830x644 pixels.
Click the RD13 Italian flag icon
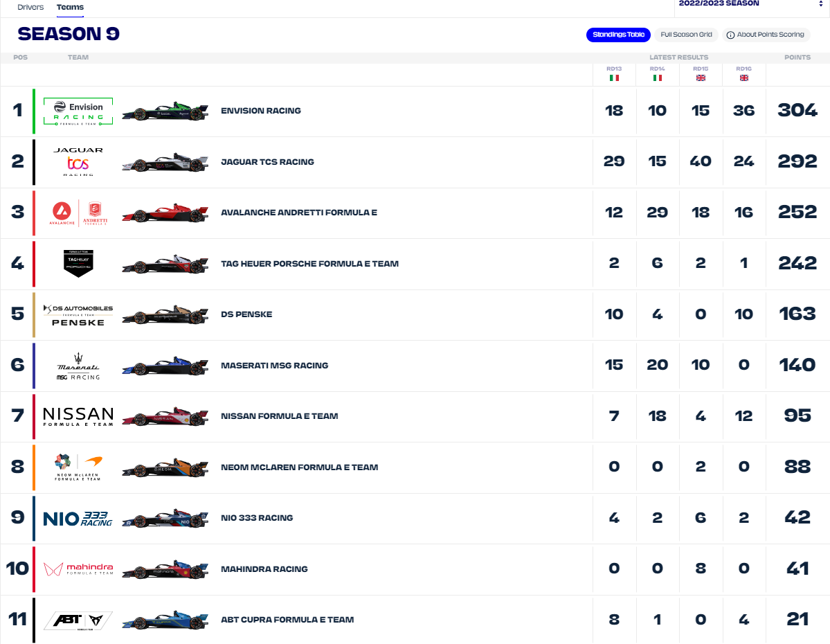pyautogui.click(x=614, y=78)
